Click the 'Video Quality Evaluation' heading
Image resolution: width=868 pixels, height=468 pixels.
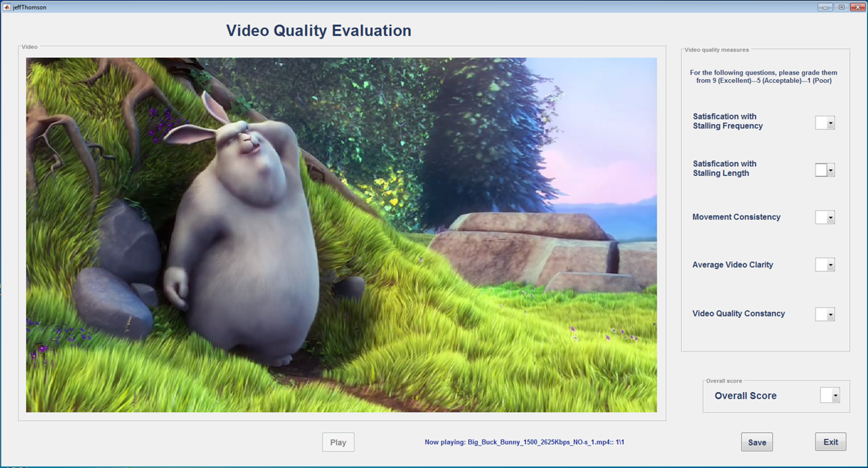pyautogui.click(x=319, y=30)
